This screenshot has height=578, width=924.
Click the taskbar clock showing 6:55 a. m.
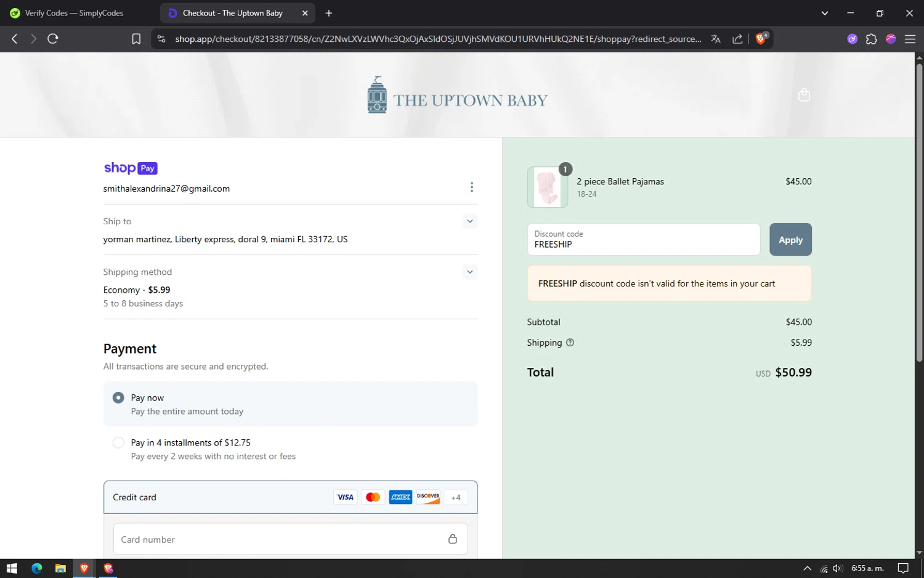[867, 568]
